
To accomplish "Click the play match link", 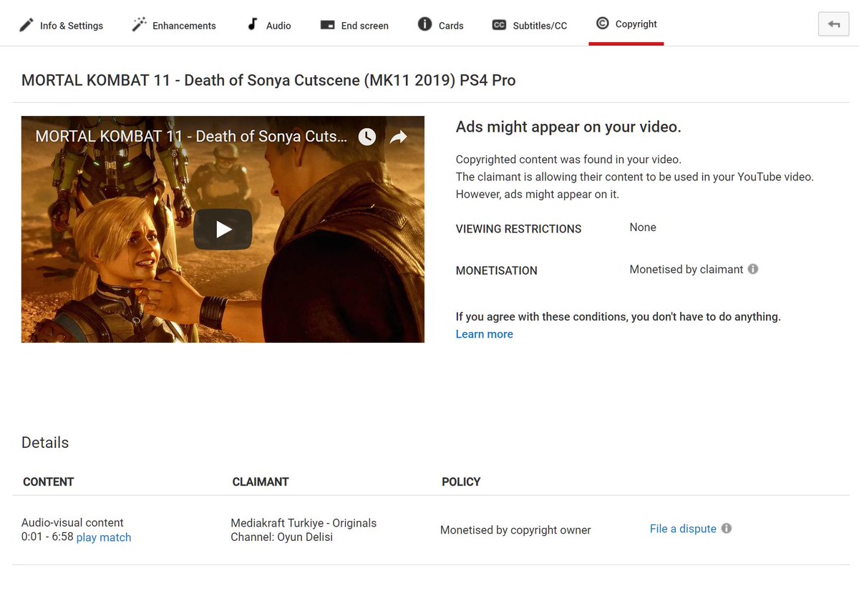I will [x=104, y=537].
